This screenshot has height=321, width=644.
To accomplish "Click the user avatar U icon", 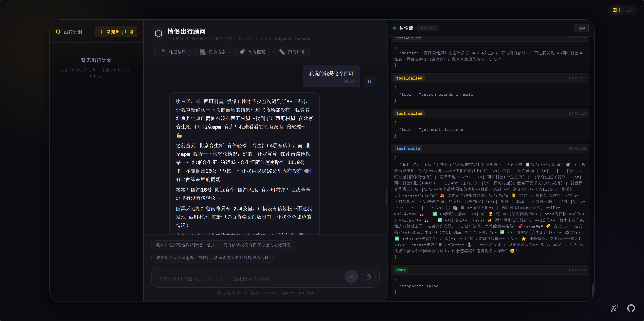I will click(x=369, y=81).
